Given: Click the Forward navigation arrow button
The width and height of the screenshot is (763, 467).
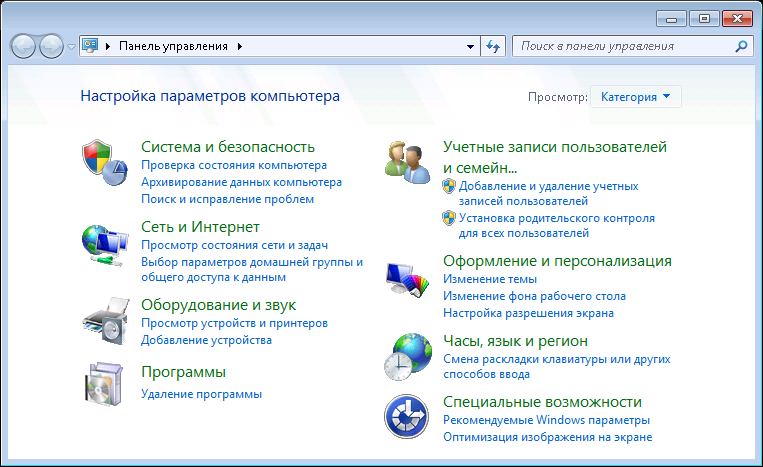Looking at the screenshot, I should pyautogui.click(x=51, y=47).
